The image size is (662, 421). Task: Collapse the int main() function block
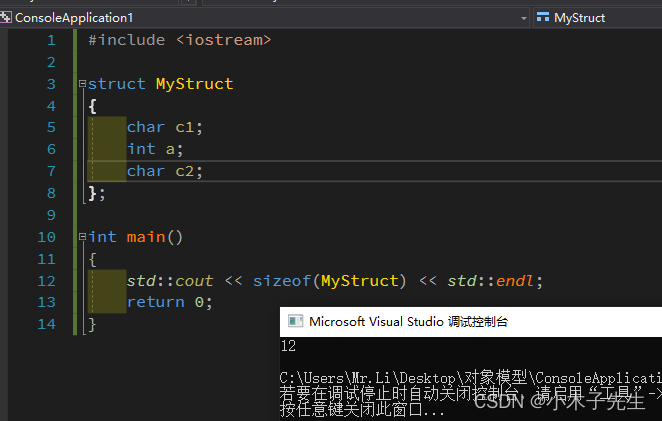[82, 237]
